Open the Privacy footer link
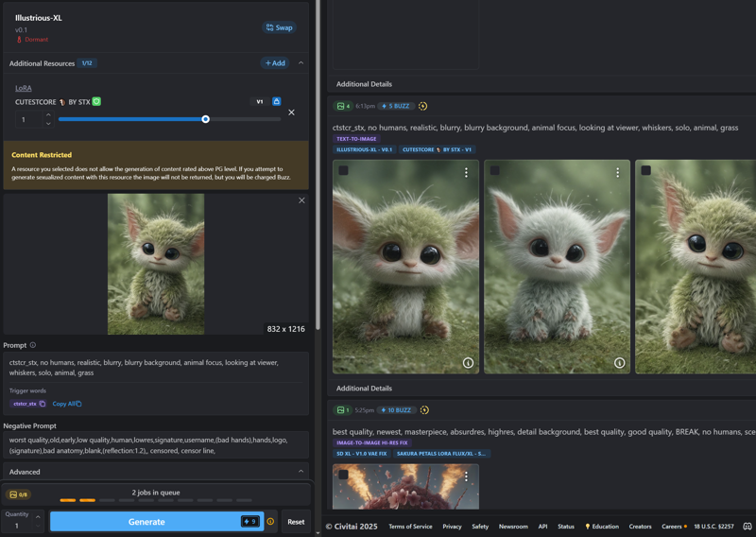This screenshot has width=756, height=537. (x=452, y=527)
